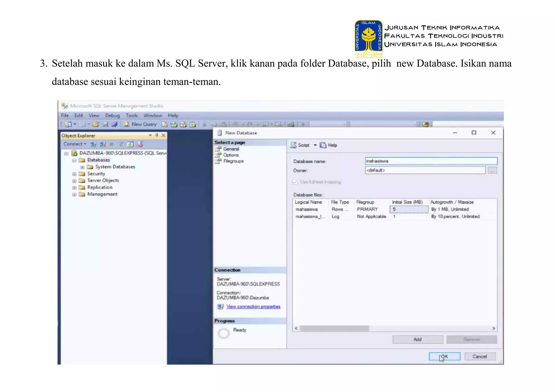Select the Management tree item
This screenshot has width=555, height=392.
tap(102, 194)
